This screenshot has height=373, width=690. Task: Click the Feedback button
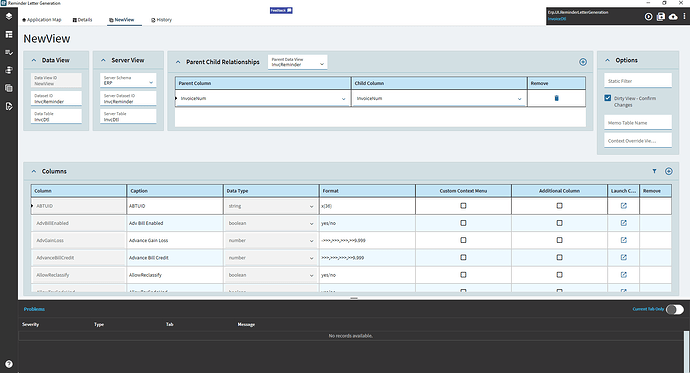[x=281, y=10]
